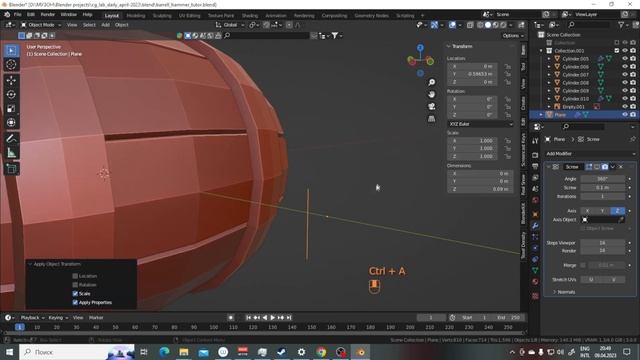This screenshot has width=640, height=360.
Task: Select the Transform tool
Action: click(11, 122)
